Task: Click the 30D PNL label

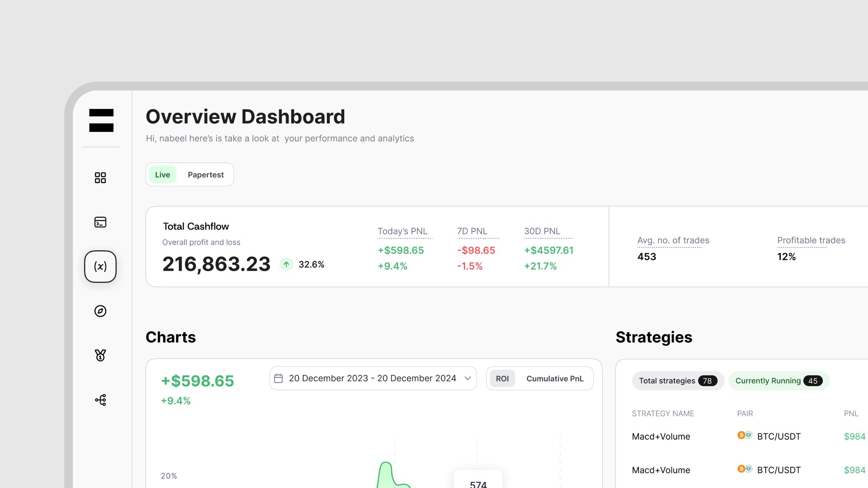Action: click(x=542, y=231)
